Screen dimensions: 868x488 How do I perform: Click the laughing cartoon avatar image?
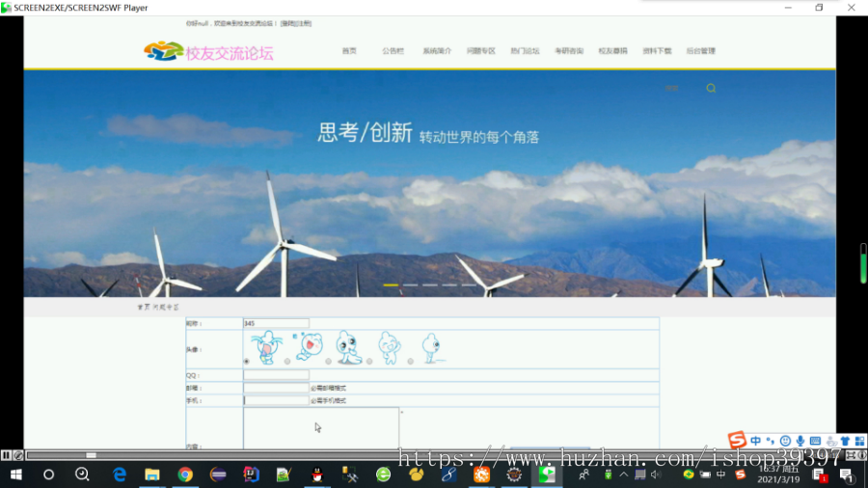pos(309,347)
